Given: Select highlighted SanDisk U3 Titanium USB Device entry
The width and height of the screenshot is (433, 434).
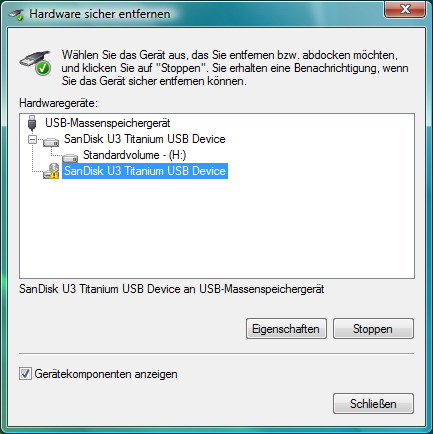Looking at the screenshot, I should [145, 171].
